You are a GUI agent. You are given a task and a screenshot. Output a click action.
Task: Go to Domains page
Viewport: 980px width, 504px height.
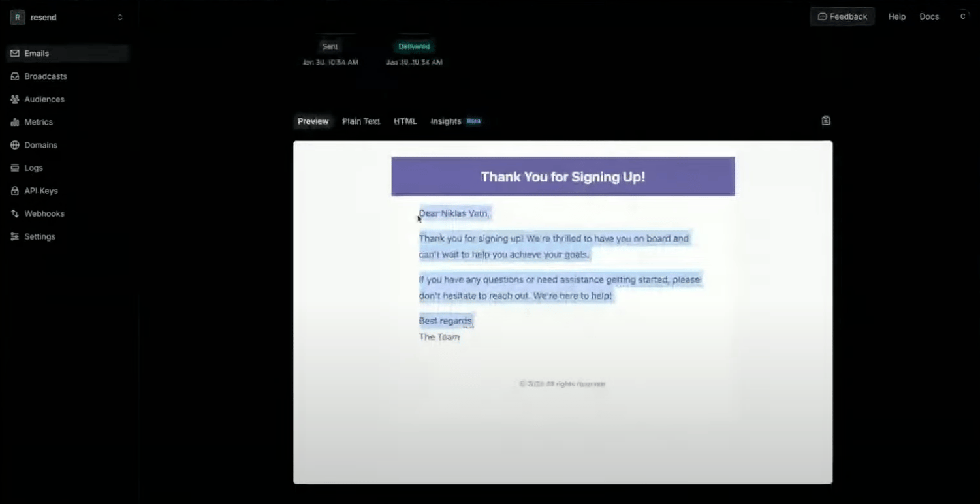[67, 145]
